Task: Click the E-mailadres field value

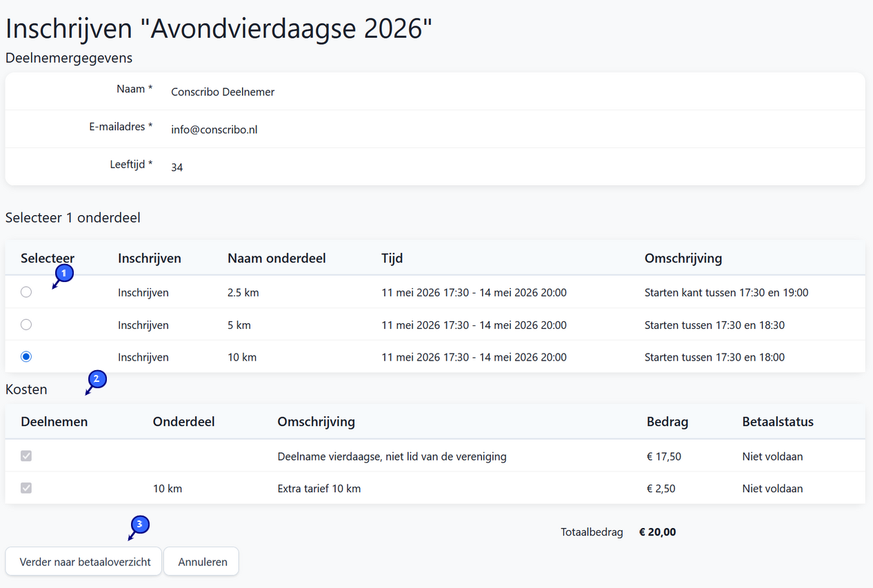Action: coord(214,130)
